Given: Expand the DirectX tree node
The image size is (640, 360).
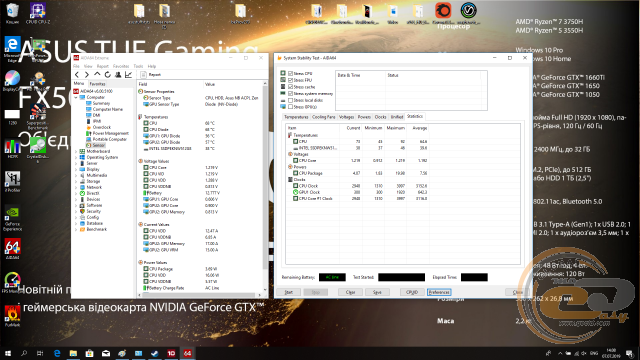Looking at the screenshot, I should point(76,193).
